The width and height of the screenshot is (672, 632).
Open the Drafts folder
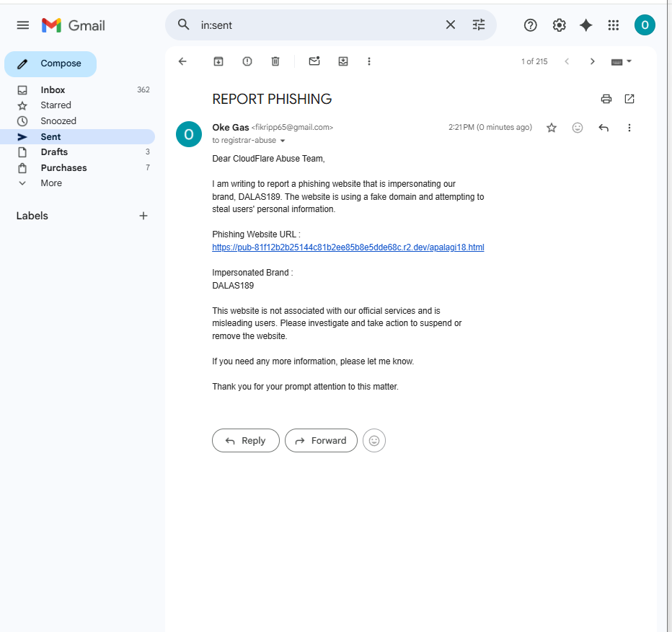click(78, 152)
